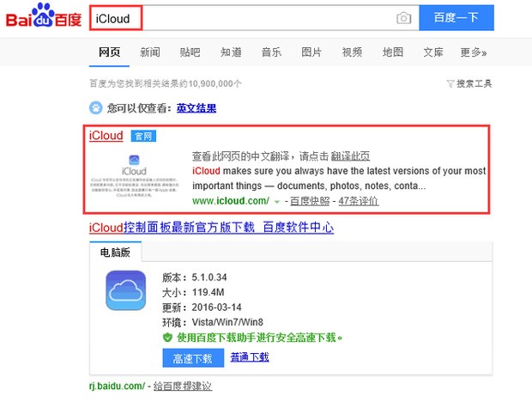
Task: Switch to the 音乐 tab
Action: click(x=271, y=52)
